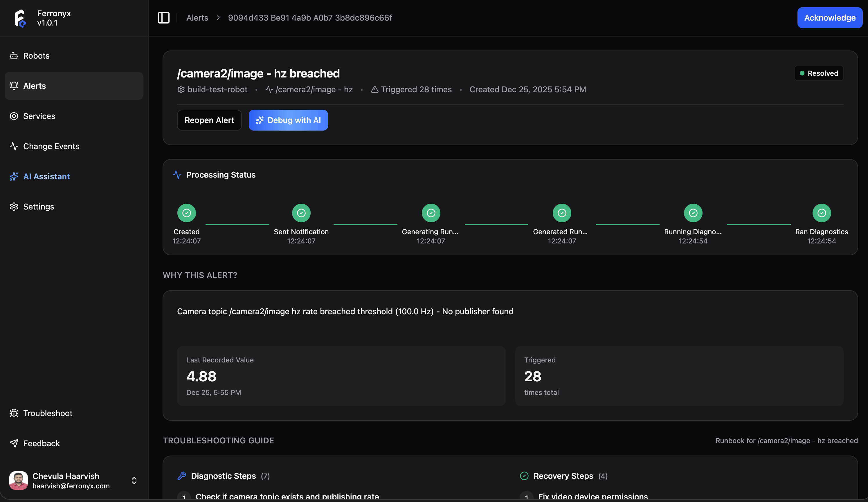This screenshot has width=868, height=502.
Task: Click the Troubleshoot bug icon
Action: click(14, 413)
